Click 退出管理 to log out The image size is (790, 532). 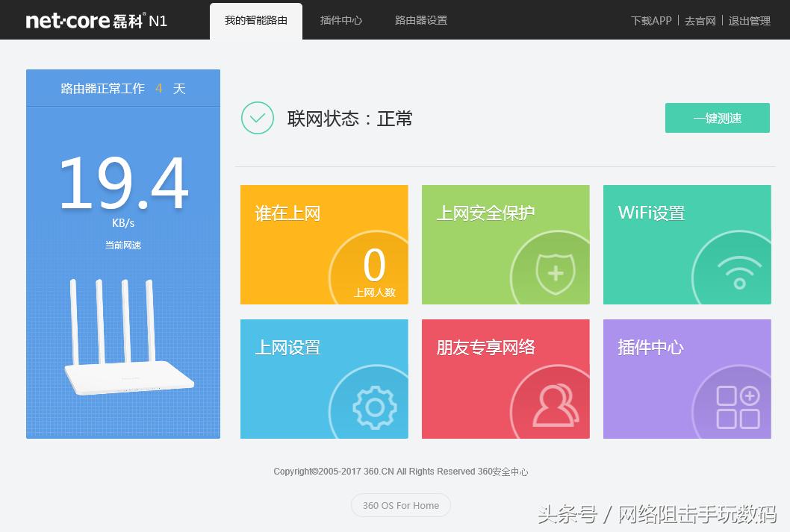(749, 20)
